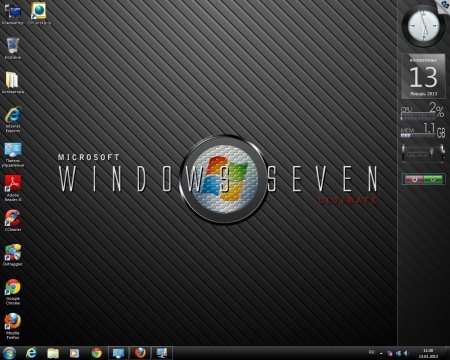The width and height of the screenshot is (450, 360).
Task: Open the volume speaker tray icon
Action: (x=406, y=353)
